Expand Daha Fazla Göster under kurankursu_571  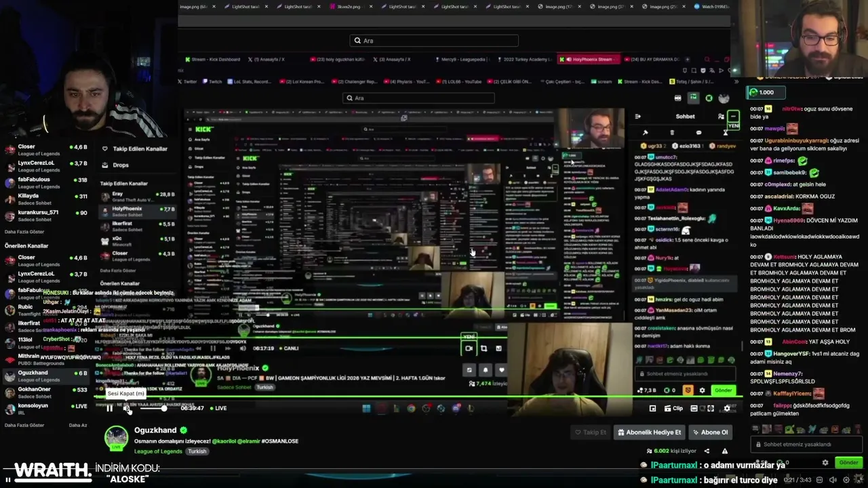24,232
